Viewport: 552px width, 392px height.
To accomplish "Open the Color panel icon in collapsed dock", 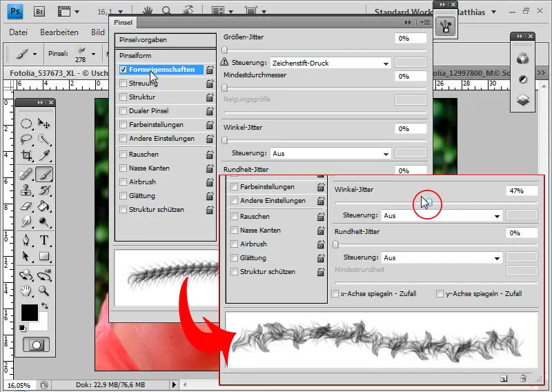I will 523,59.
